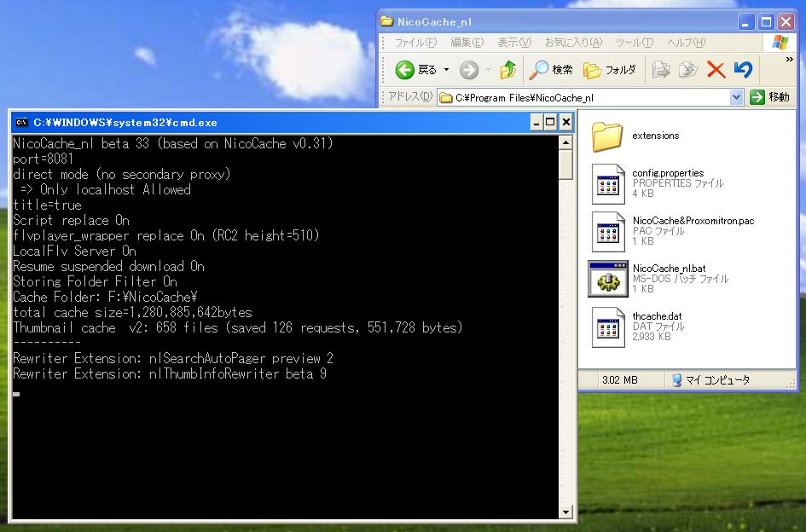Select the NicoCache&Proxomitron.pac file icon

[608, 232]
